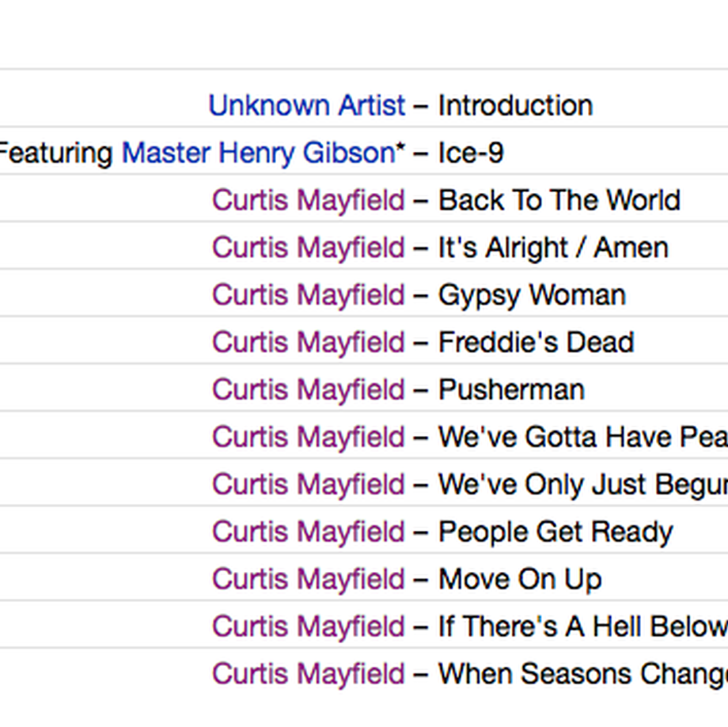
Task: Select the Introduction track title
Action: 516,105
